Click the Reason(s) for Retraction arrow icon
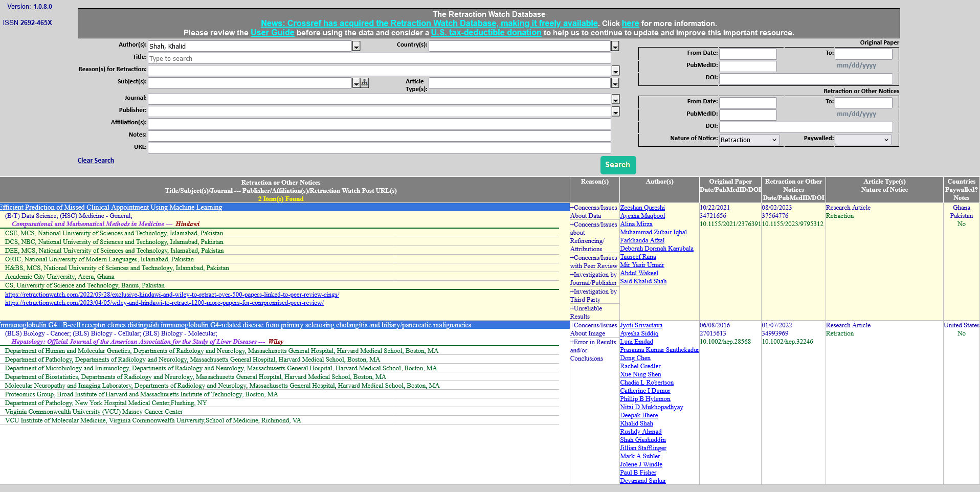This screenshot has width=980, height=492. pos(615,71)
